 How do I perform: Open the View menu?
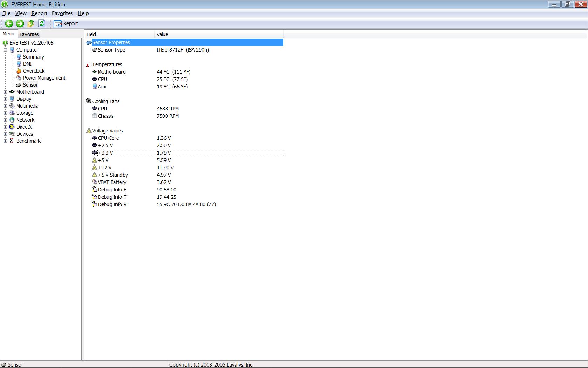click(x=21, y=13)
